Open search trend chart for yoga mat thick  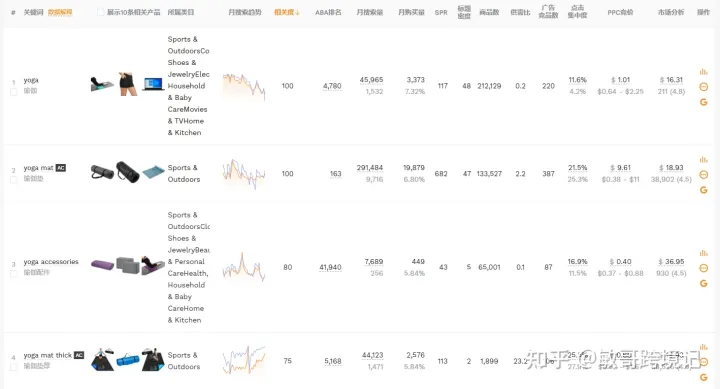pos(244,361)
